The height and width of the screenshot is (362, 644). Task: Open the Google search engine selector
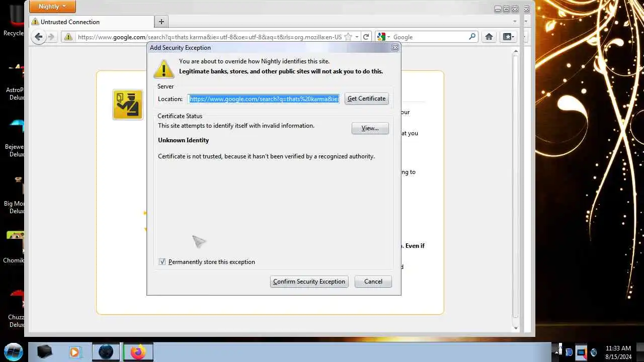(x=383, y=37)
